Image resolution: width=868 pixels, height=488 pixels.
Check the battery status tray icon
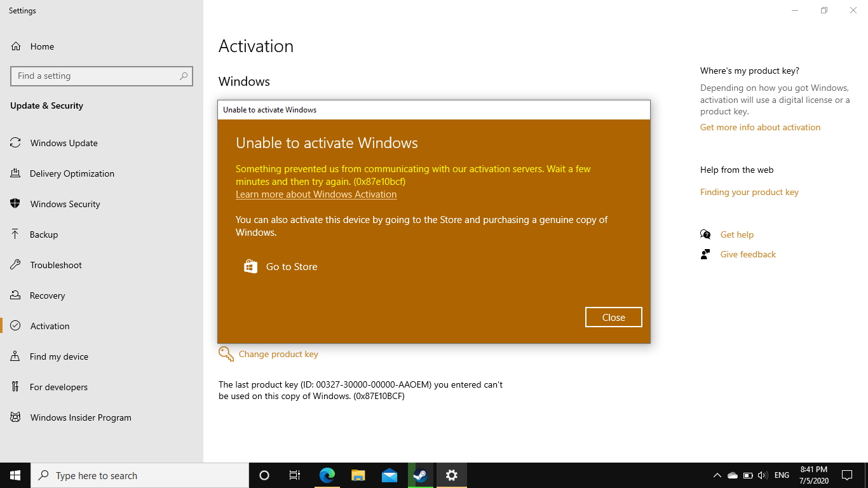coord(748,475)
